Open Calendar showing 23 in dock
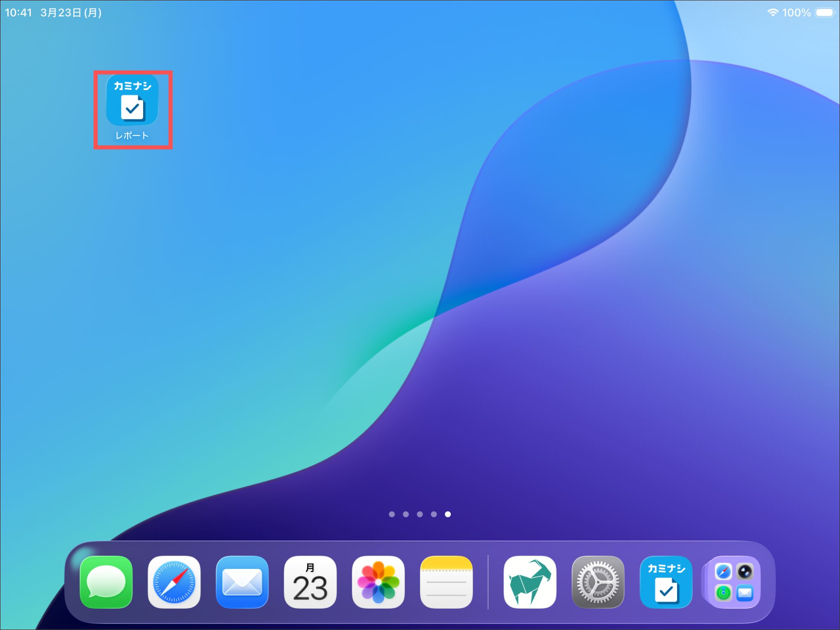This screenshot has width=840, height=630. (x=310, y=582)
